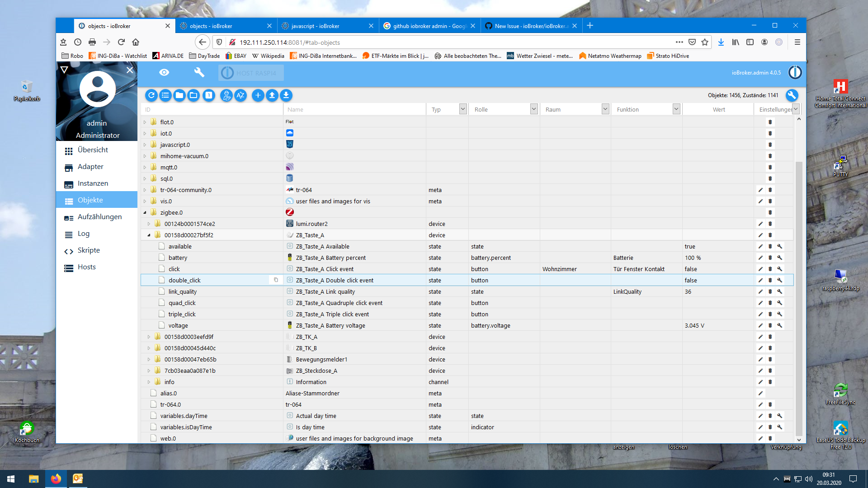Click the upload objects arrow icon

272,95
